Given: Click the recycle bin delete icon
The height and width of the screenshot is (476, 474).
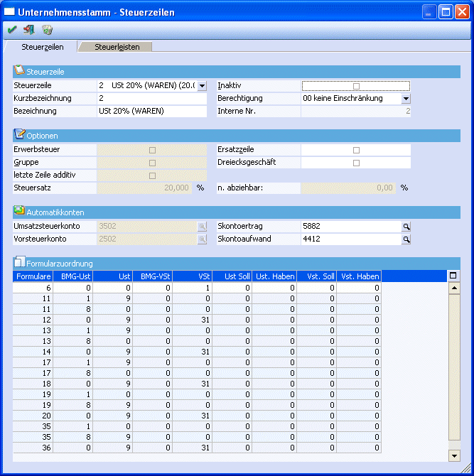Looking at the screenshot, I should [x=47, y=30].
